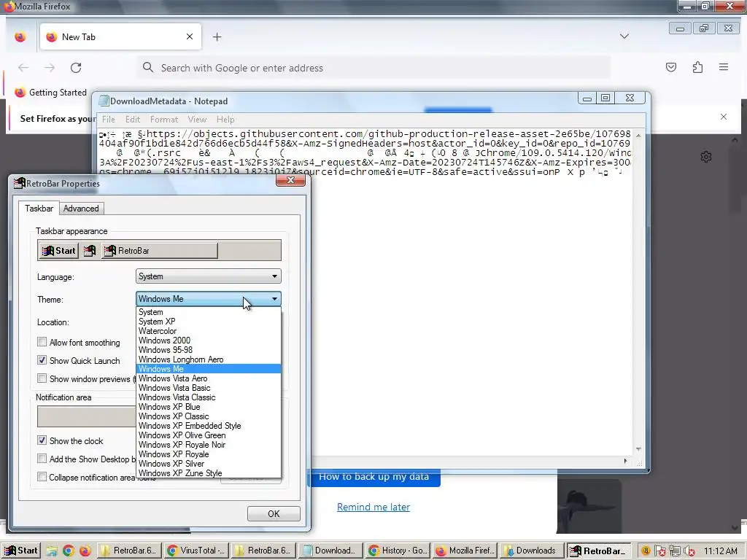The height and width of the screenshot is (560, 747).
Task: Expand the Language dropdown
Action: (x=208, y=276)
